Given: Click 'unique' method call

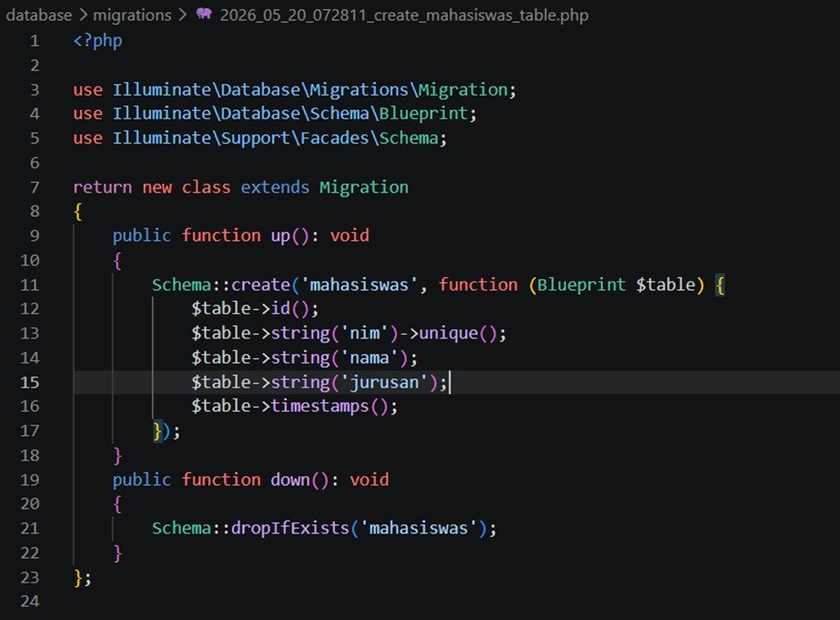Looking at the screenshot, I should point(448,333).
